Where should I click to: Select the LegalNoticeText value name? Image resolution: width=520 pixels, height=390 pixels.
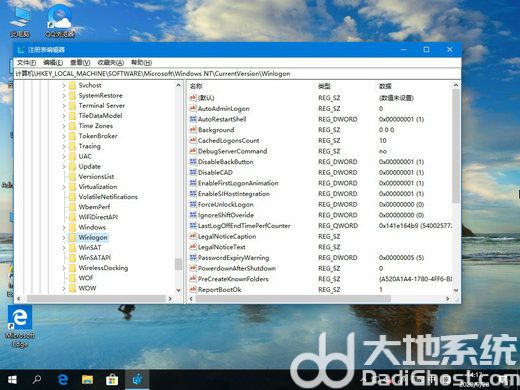[x=222, y=247]
